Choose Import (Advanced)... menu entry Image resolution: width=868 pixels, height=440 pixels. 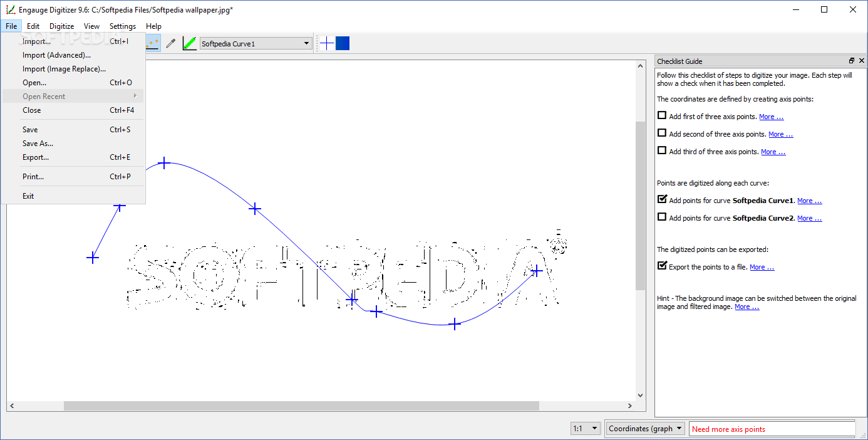pyautogui.click(x=73, y=55)
